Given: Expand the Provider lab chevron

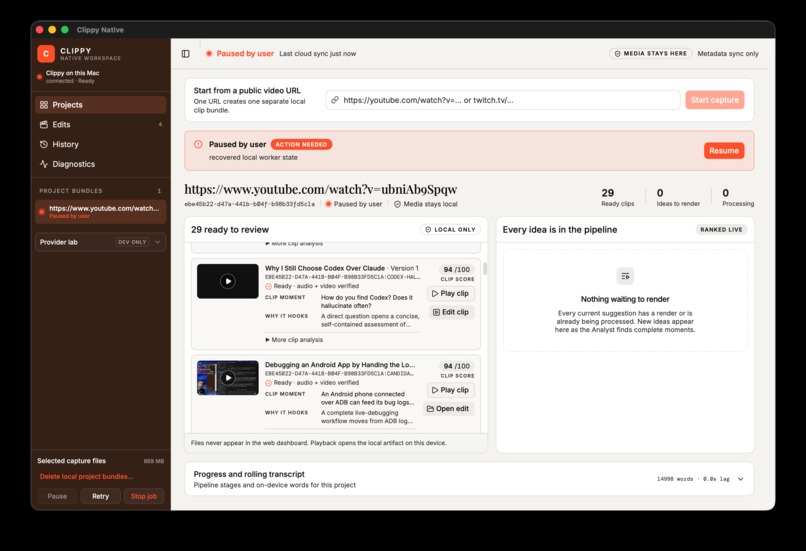Looking at the screenshot, I should point(157,242).
